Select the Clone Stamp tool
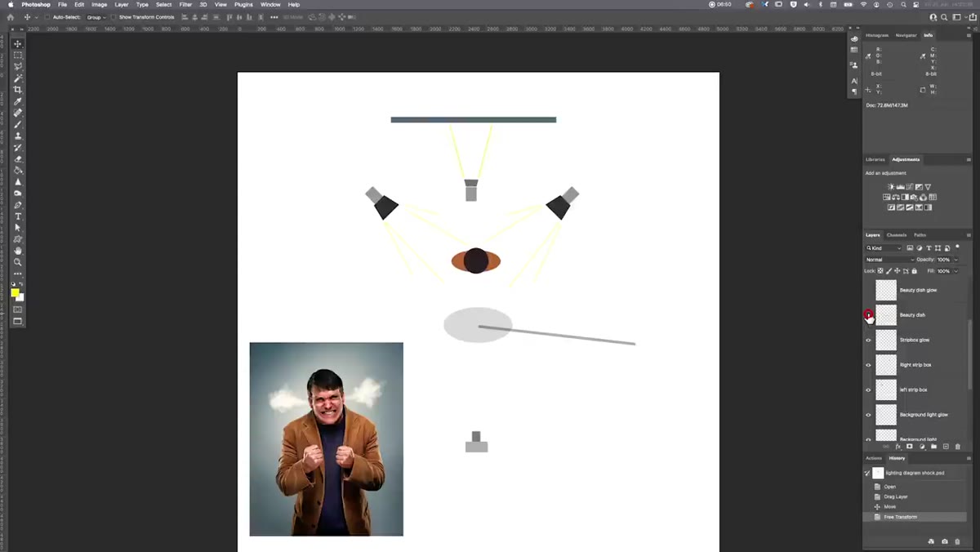 click(17, 136)
